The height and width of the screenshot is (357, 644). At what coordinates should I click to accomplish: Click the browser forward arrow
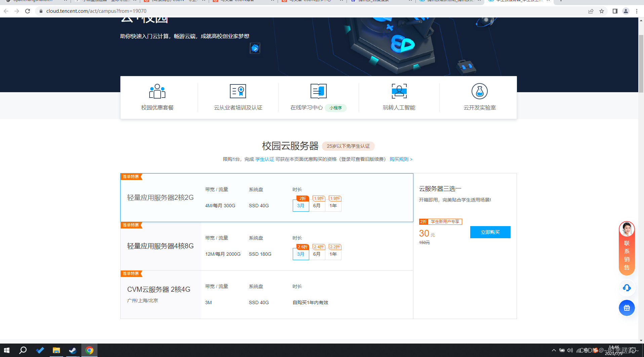[x=17, y=11]
